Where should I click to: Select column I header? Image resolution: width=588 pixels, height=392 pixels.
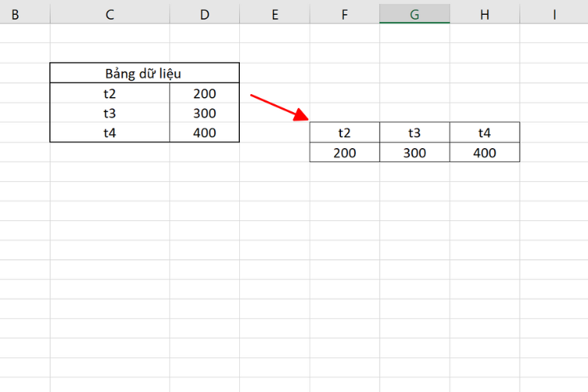554,14
